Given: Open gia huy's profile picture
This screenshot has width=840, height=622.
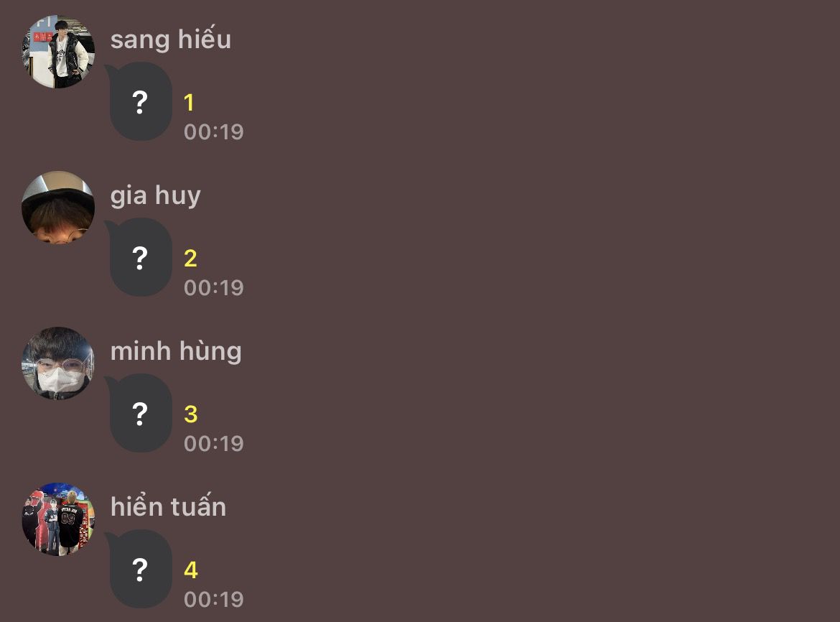Looking at the screenshot, I should (x=58, y=208).
